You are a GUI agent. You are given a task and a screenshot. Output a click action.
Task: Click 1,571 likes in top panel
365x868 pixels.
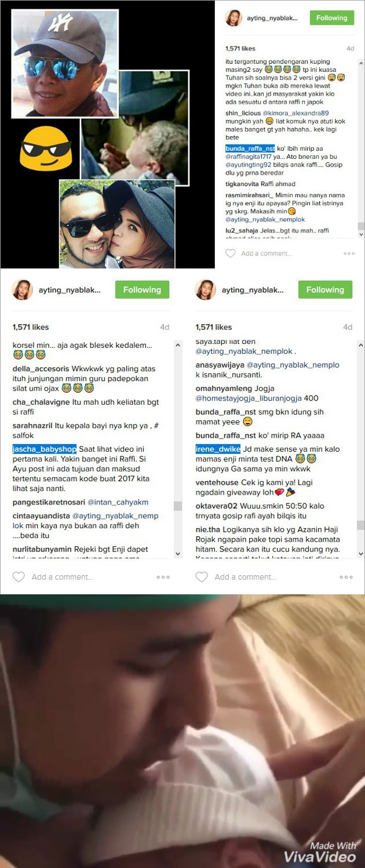pyautogui.click(x=240, y=49)
